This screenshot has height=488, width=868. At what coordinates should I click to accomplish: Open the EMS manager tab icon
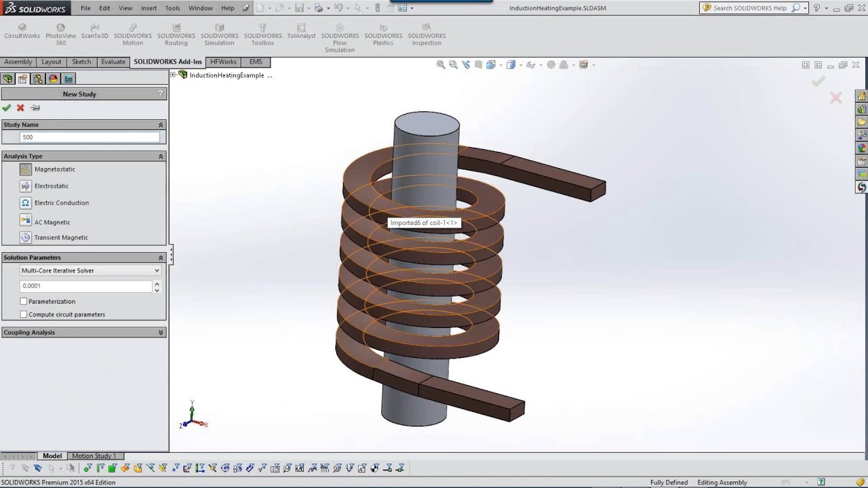(68, 79)
